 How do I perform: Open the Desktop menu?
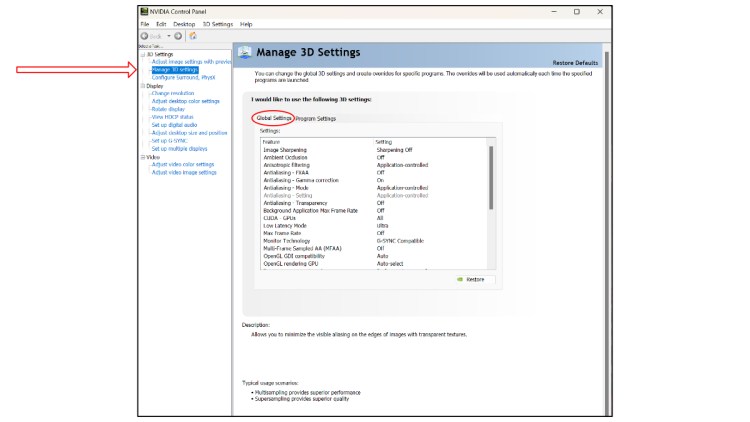pos(184,24)
